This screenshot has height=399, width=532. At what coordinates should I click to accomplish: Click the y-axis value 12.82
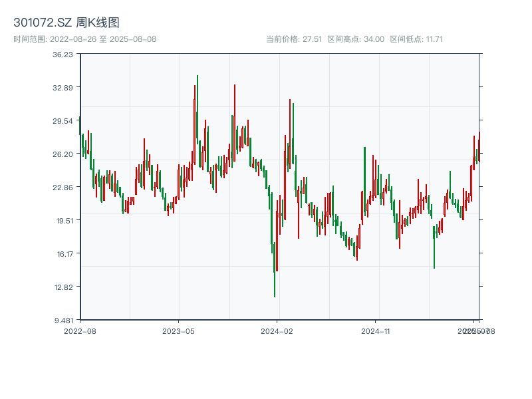pyautogui.click(x=64, y=287)
